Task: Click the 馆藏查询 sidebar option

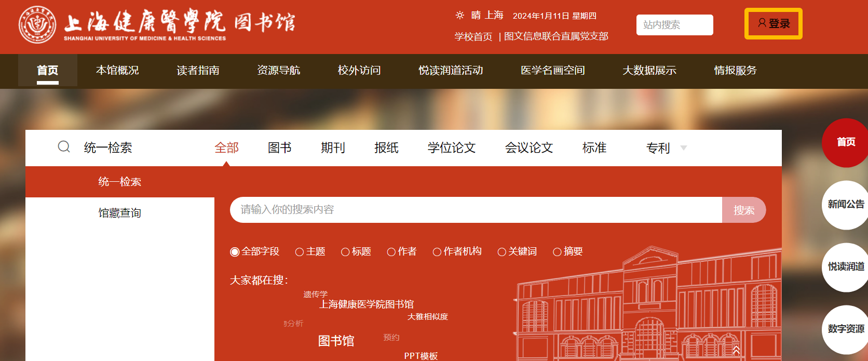Action: (x=120, y=213)
